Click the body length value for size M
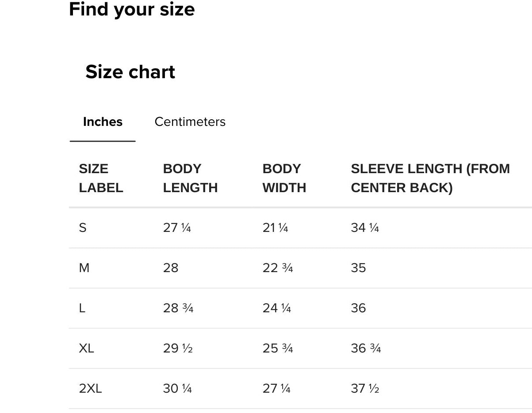This screenshot has height=413, width=532. pos(171,268)
